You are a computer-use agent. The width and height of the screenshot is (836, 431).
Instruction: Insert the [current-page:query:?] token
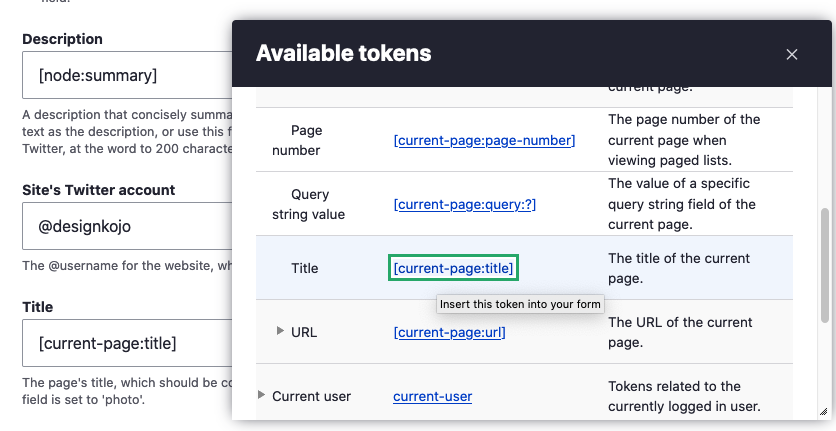point(464,204)
